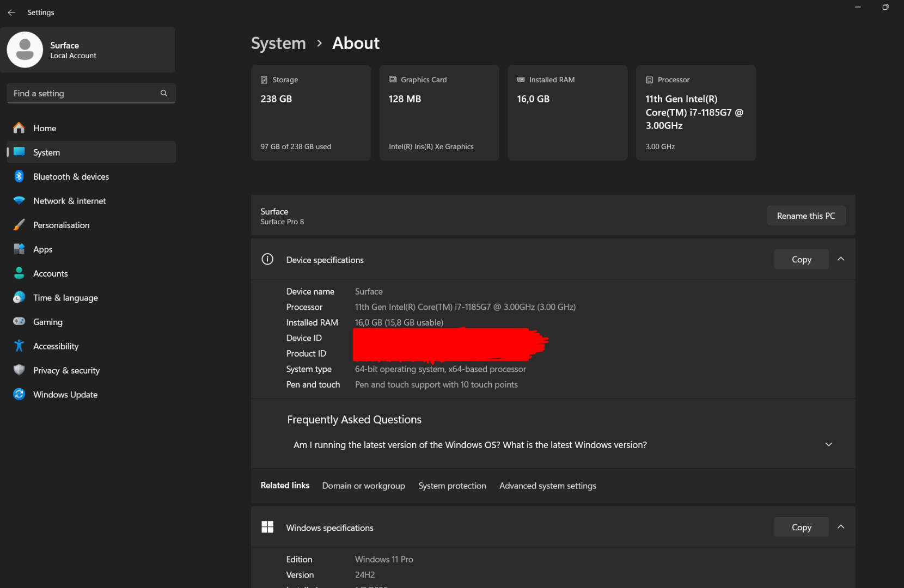Click System in the breadcrumb
The height and width of the screenshot is (588, 904).
[278, 43]
